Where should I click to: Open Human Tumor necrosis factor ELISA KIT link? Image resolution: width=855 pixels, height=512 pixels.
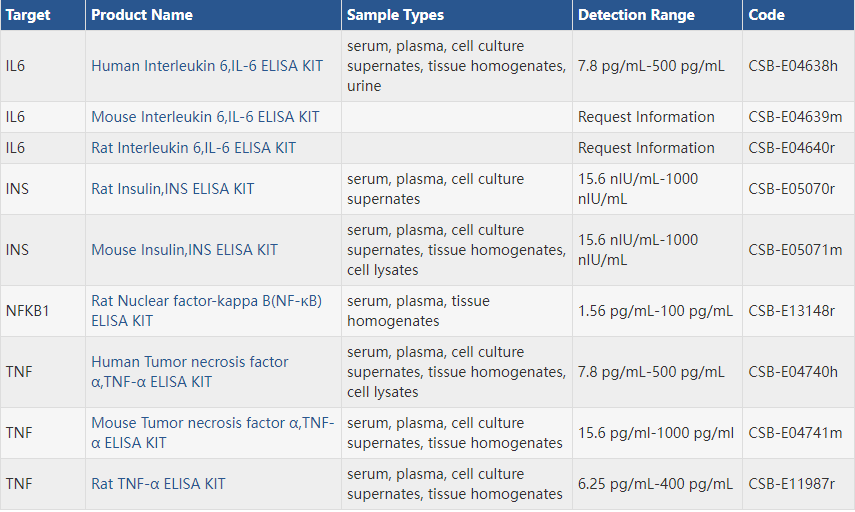point(189,372)
